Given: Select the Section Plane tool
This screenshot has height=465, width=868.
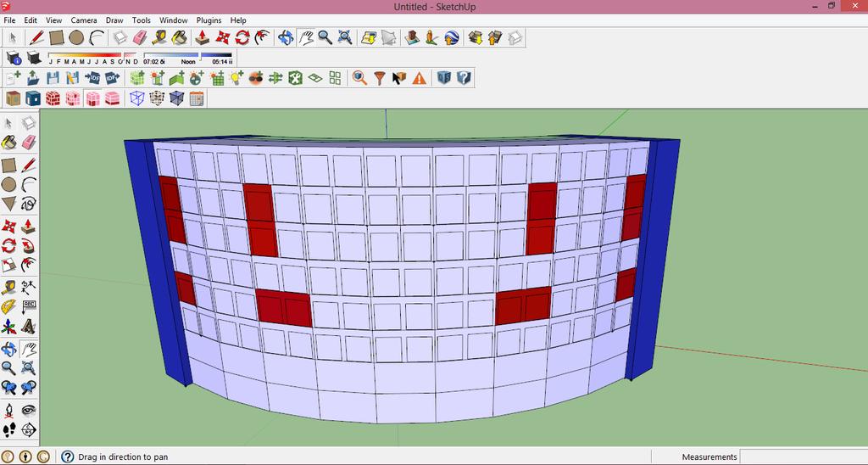Looking at the screenshot, I should (29, 429).
